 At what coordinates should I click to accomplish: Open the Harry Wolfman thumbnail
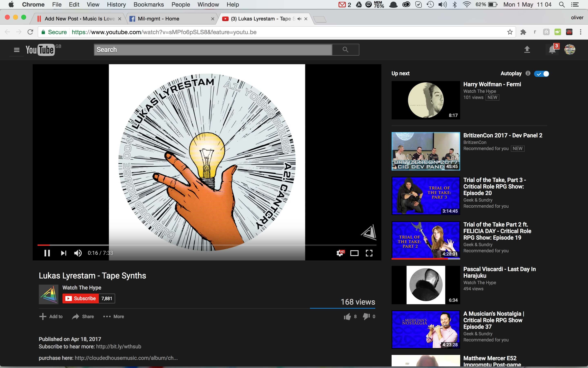pos(426,100)
